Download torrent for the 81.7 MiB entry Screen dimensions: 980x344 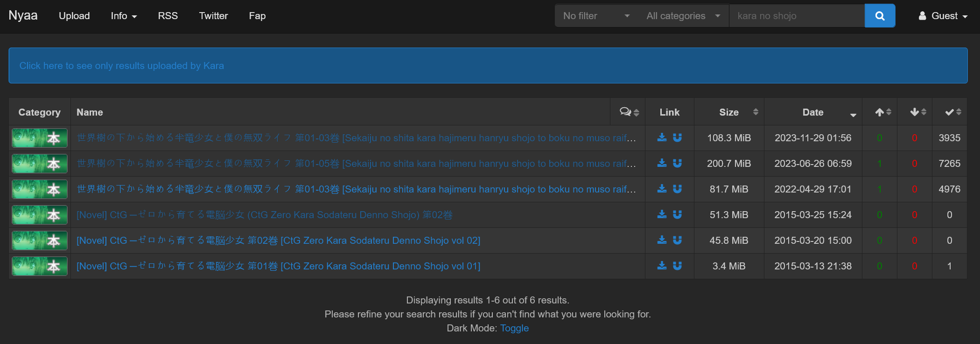coord(662,189)
